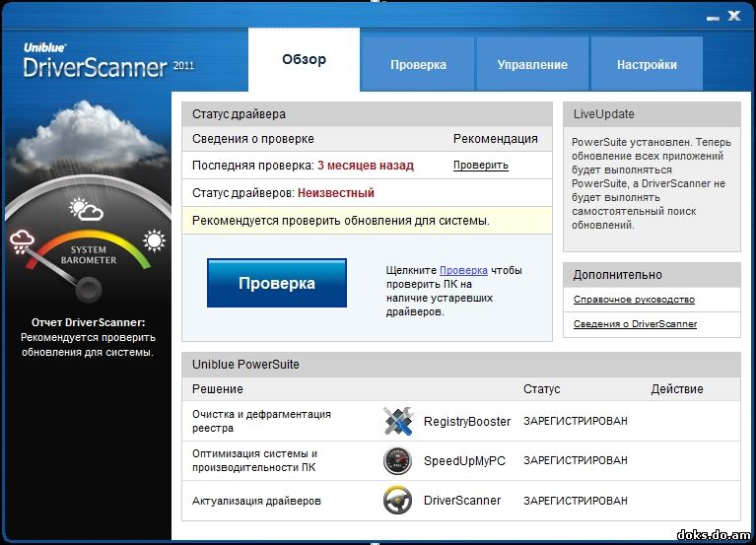Click the Проверить recommendation link

point(481,166)
